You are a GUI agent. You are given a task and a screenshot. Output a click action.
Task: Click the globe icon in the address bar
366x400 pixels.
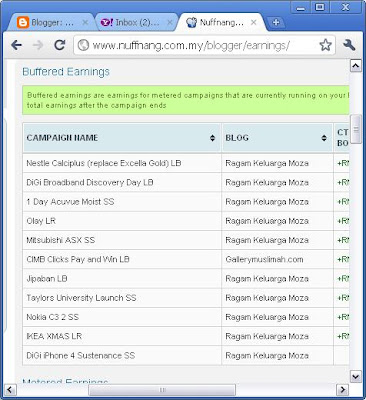[83, 45]
